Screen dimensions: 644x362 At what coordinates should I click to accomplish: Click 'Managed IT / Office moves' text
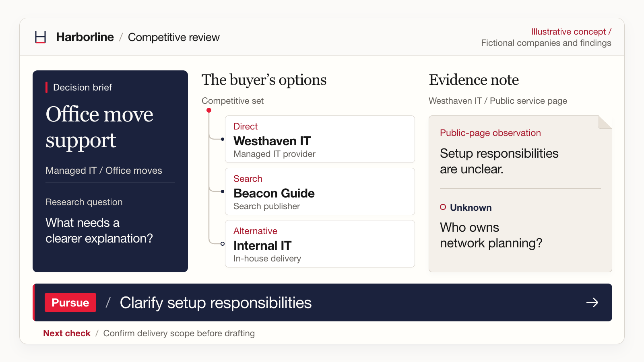pos(104,171)
